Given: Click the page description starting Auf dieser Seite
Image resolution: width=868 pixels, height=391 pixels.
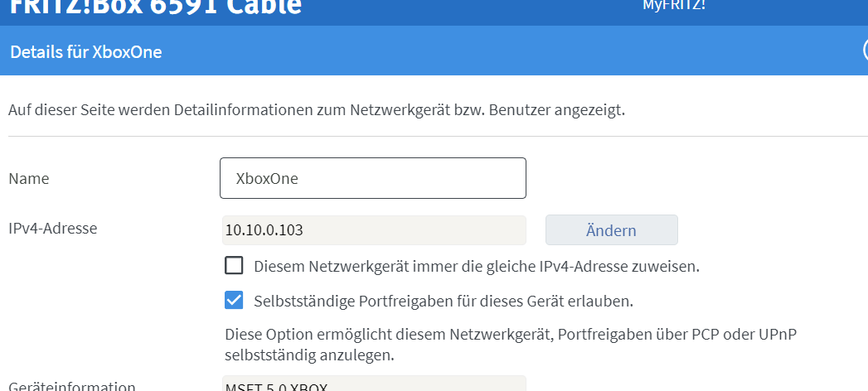Looking at the screenshot, I should [x=317, y=109].
